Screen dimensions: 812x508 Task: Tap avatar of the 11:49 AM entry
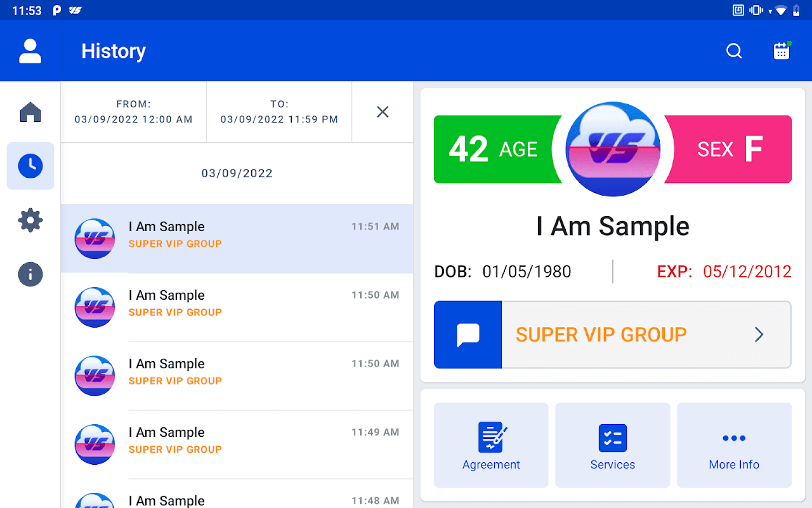95,444
